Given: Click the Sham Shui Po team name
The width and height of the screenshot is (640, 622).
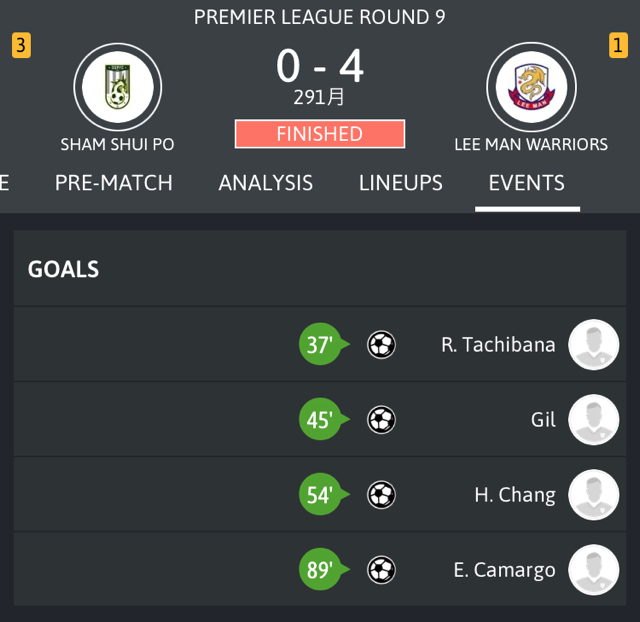Looking at the screenshot, I should pyautogui.click(x=117, y=144).
